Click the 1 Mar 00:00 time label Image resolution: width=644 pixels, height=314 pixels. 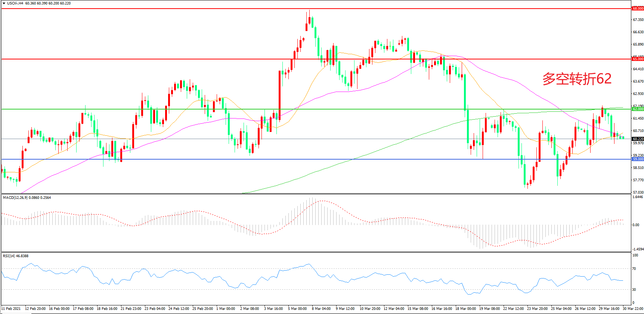click(226, 309)
